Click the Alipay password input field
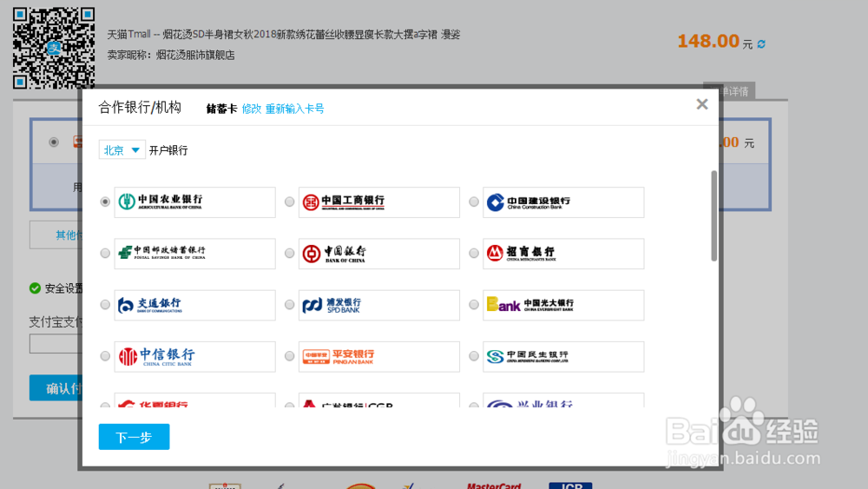The width and height of the screenshot is (868, 489). pos(56,344)
